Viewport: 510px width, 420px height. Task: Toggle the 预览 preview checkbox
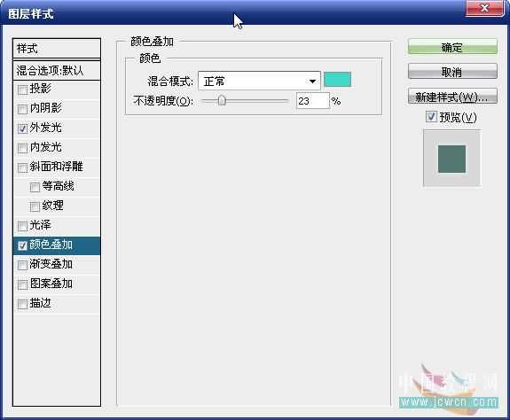[x=431, y=117]
